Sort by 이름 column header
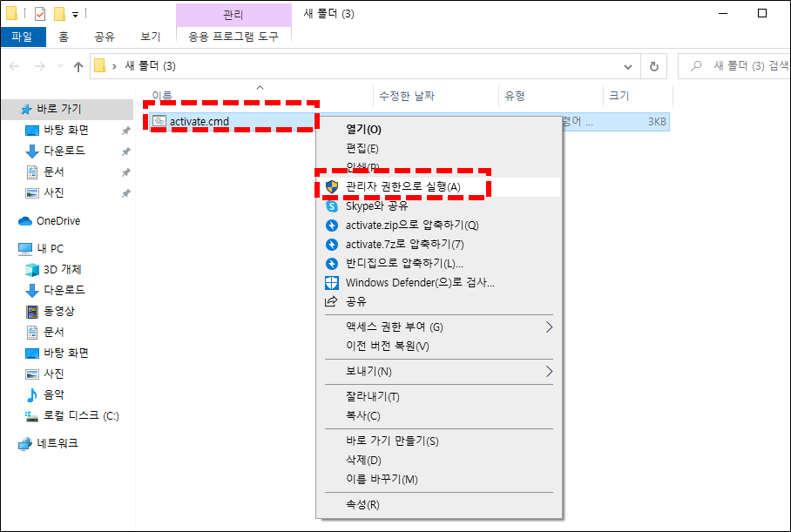 (x=260, y=96)
